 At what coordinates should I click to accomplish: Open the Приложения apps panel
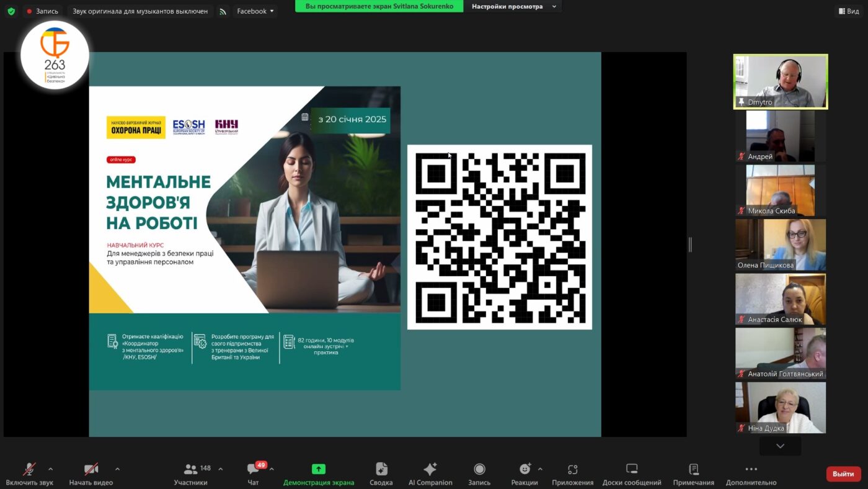[573, 474]
